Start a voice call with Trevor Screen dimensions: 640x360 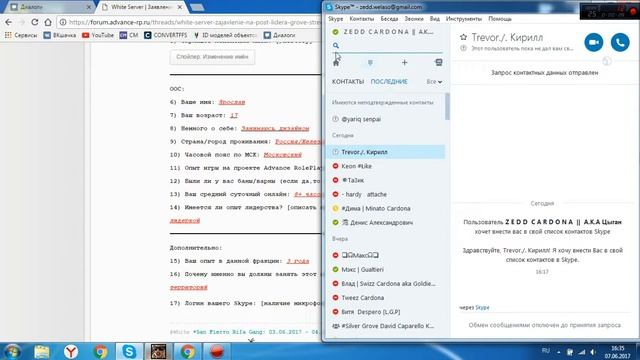(x=620, y=42)
